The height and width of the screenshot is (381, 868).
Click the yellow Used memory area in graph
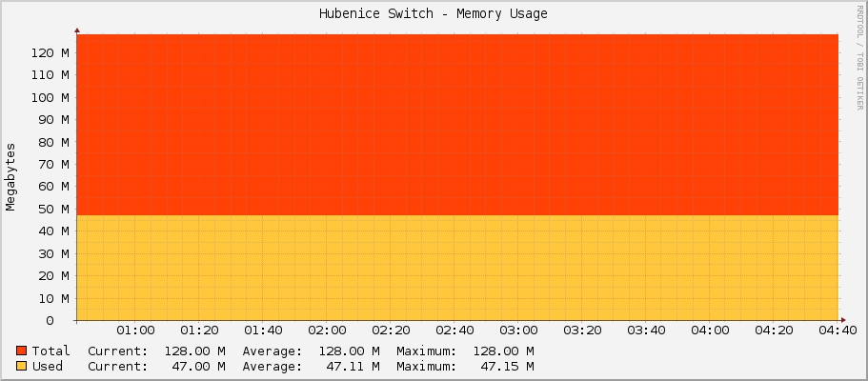[x=457, y=268]
